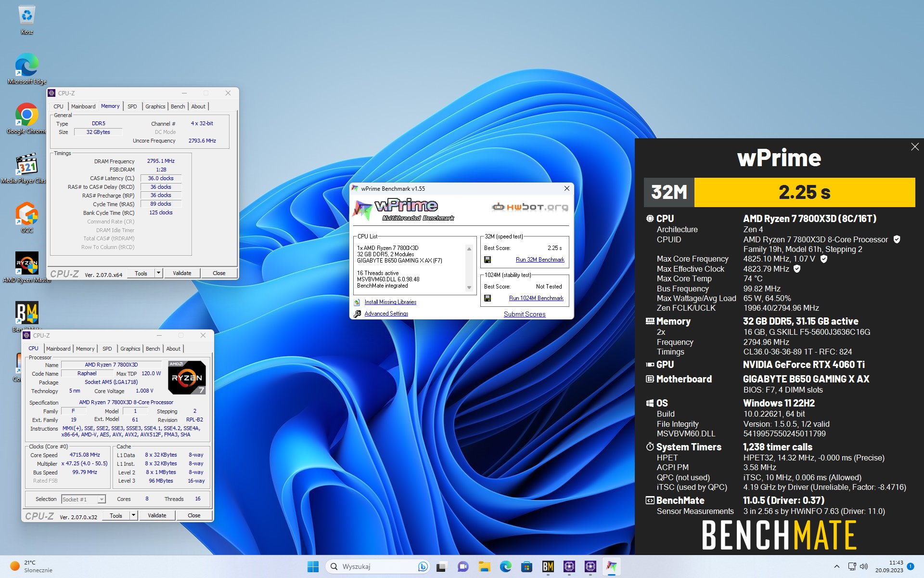The width and height of the screenshot is (924, 578).
Task: Switch to the SPD tab in the Memory CPU-Z window
Action: [x=132, y=106]
